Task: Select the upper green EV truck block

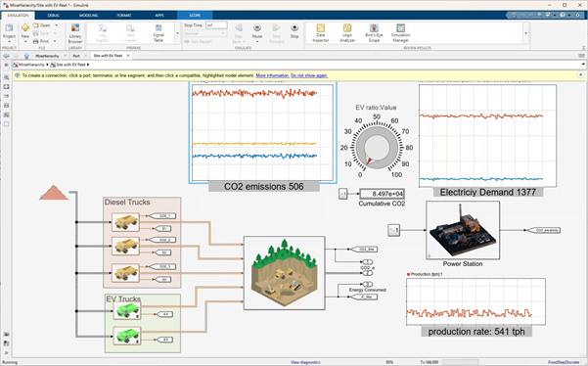Action: click(127, 311)
